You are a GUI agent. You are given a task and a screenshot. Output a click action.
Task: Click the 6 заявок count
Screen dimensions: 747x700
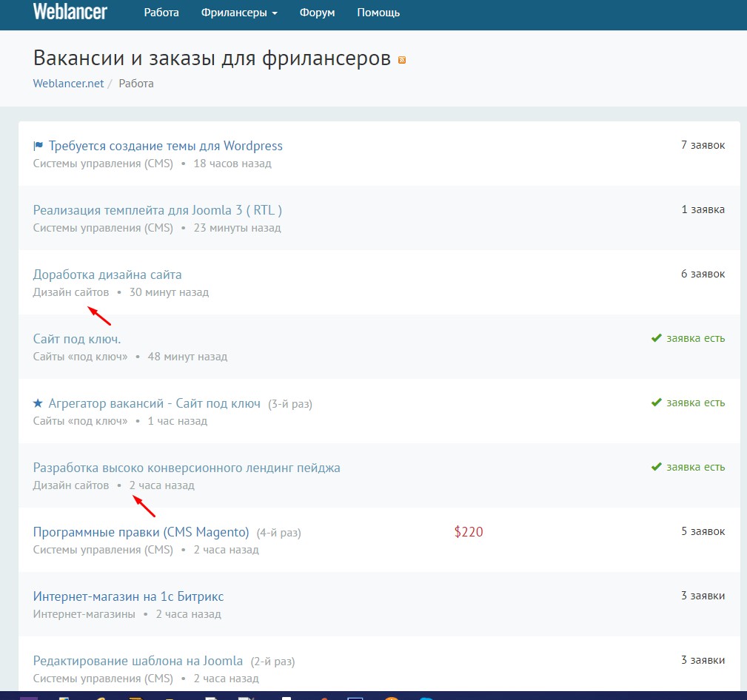point(703,274)
